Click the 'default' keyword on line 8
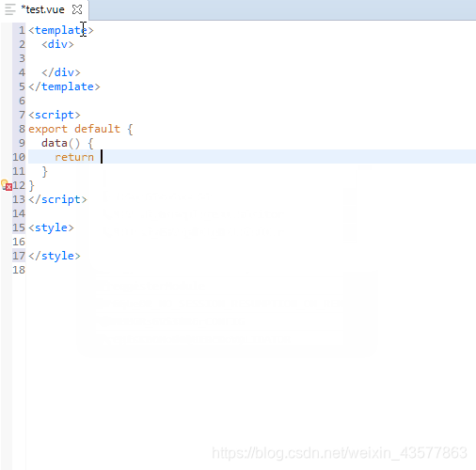Viewport: 476px width, 470px height. (x=97, y=129)
